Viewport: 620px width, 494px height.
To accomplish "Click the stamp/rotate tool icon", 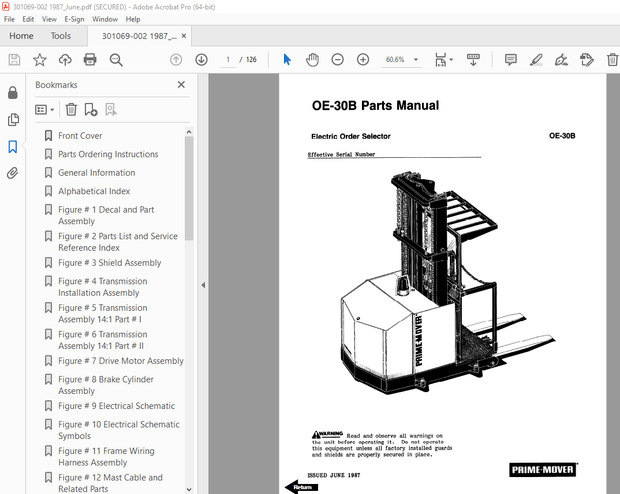I will click(586, 60).
